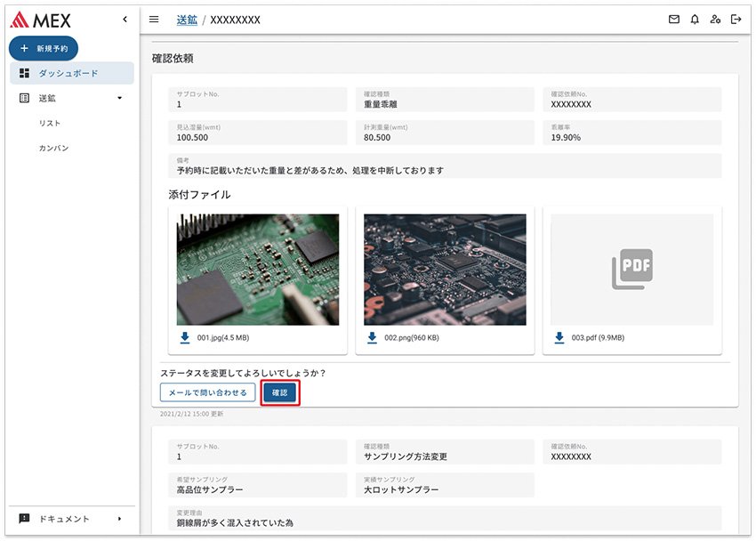Click the 001.jpg(4.5 MB) file name
This screenshot has width=756, height=541.
pyautogui.click(x=222, y=338)
